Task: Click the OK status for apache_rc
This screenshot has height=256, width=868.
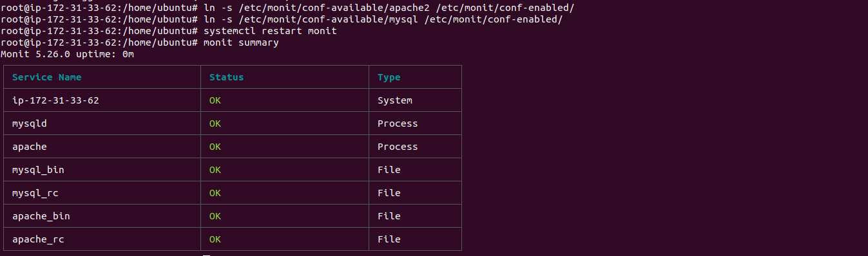Action: click(215, 239)
